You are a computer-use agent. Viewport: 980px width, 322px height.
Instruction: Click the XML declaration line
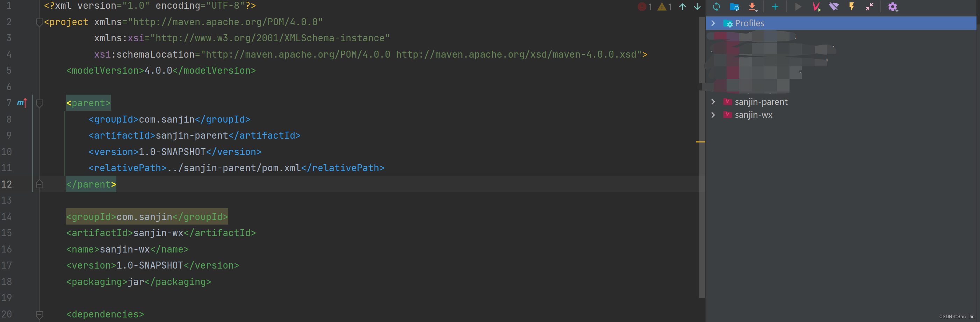tap(150, 6)
